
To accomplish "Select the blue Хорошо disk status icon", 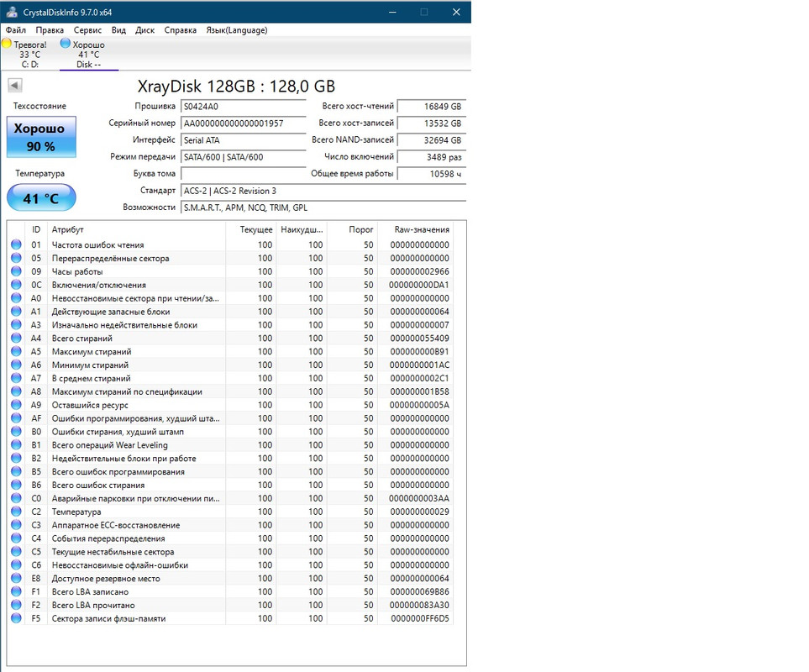I will pyautogui.click(x=65, y=44).
